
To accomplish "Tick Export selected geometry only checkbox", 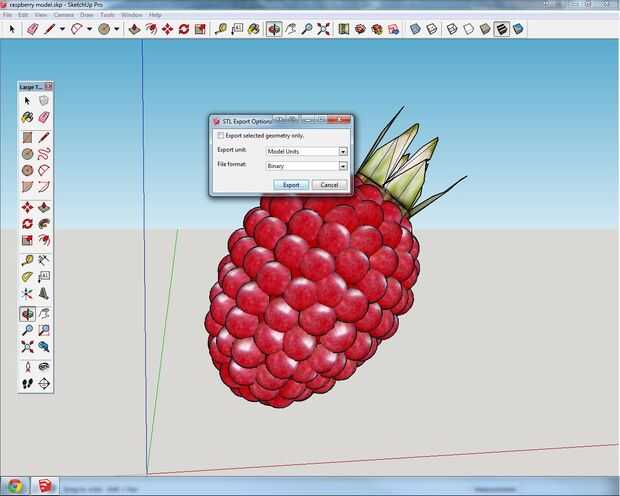I will coord(221,136).
